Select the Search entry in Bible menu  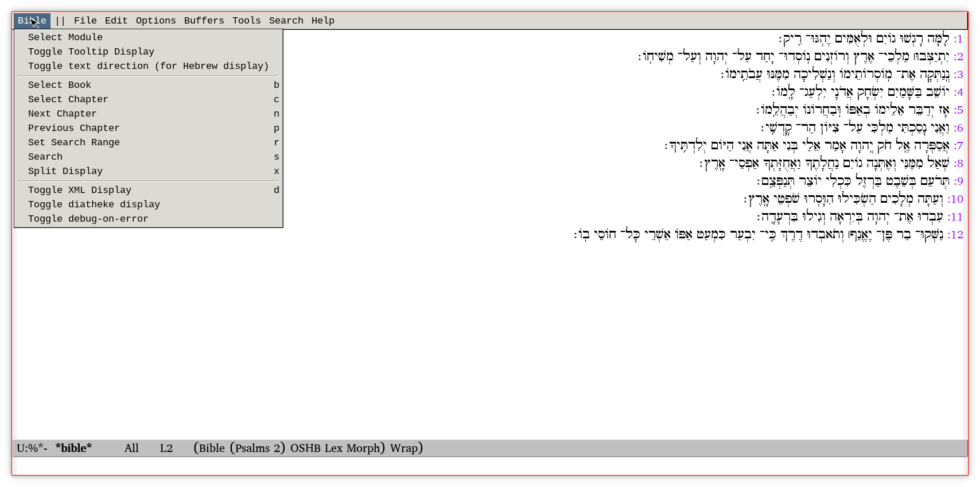point(45,157)
